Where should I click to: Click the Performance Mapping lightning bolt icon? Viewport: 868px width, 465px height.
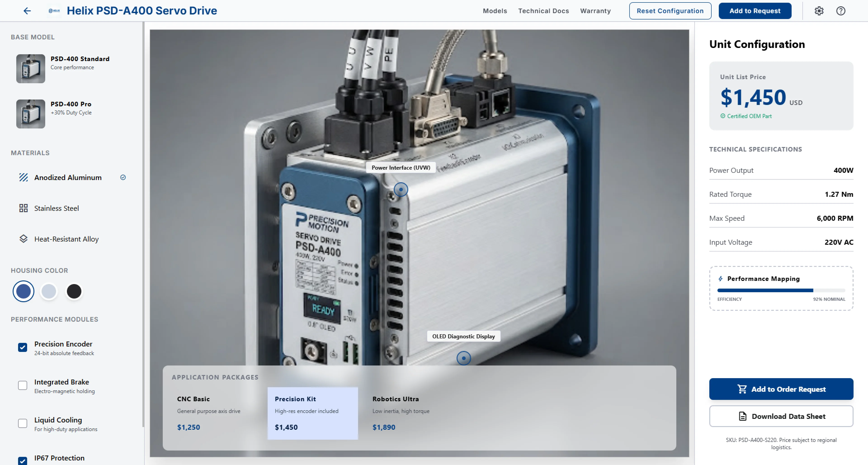[720, 279]
